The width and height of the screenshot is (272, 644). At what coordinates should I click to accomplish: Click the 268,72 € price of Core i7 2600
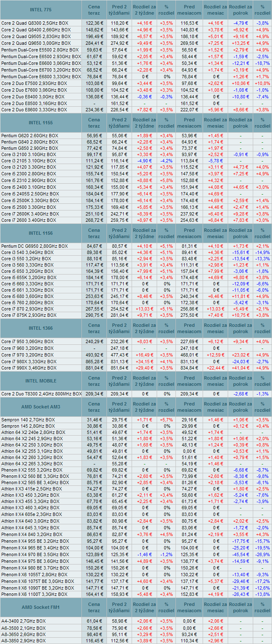pos(94,221)
